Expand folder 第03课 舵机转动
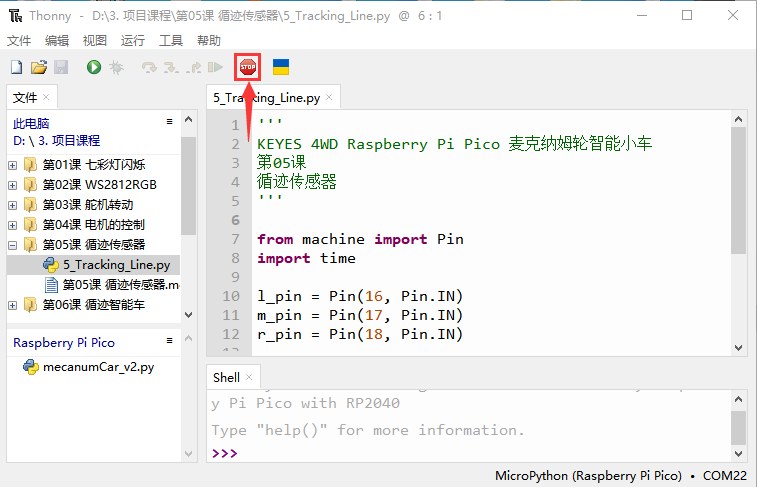Screen dimensions: 757x487 (x=13, y=206)
